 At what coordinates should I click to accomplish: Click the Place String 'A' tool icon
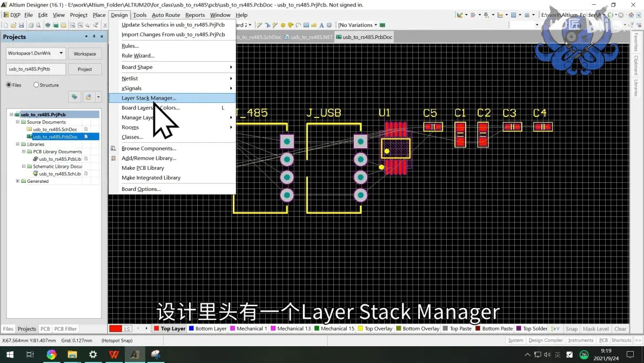click(321, 25)
